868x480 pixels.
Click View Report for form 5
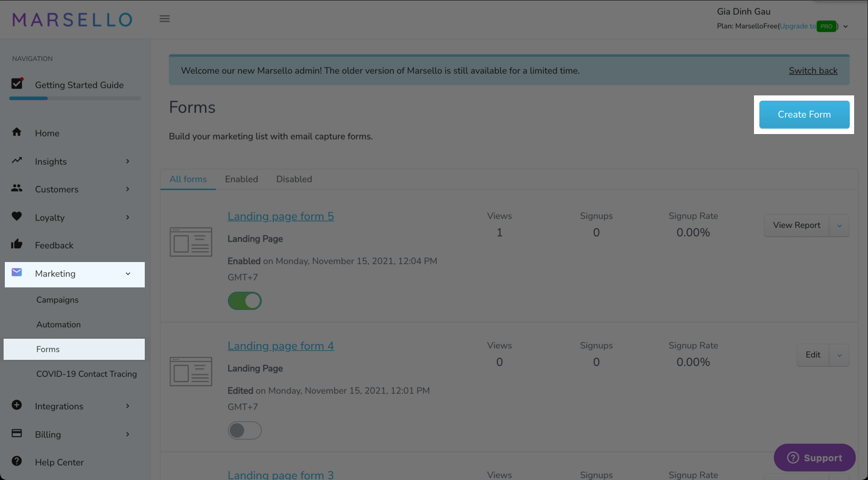coord(797,225)
